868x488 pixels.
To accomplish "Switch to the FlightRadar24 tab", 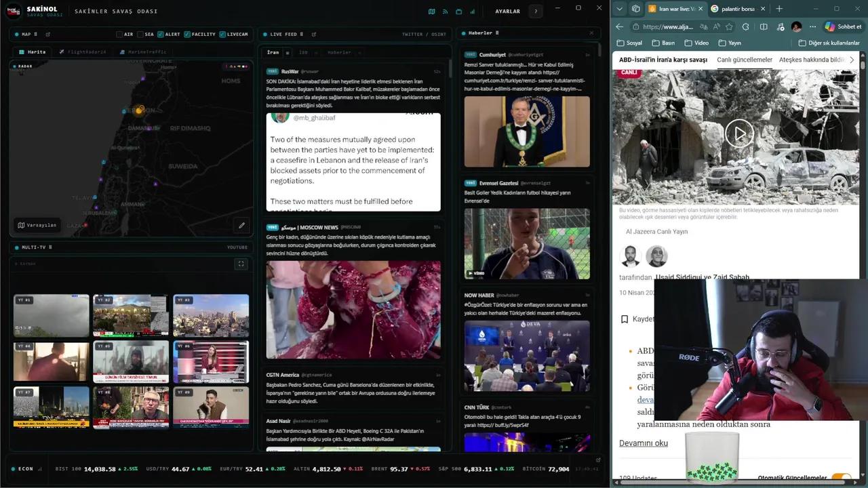I will point(83,52).
